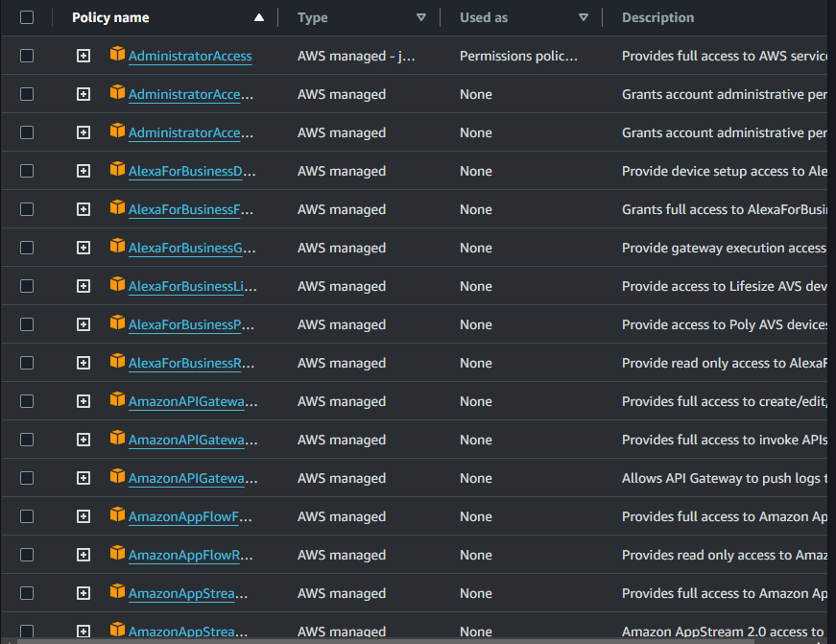Expand the AlexaForBusinessG… policy details
This screenshot has height=644, width=836.
click(84, 248)
